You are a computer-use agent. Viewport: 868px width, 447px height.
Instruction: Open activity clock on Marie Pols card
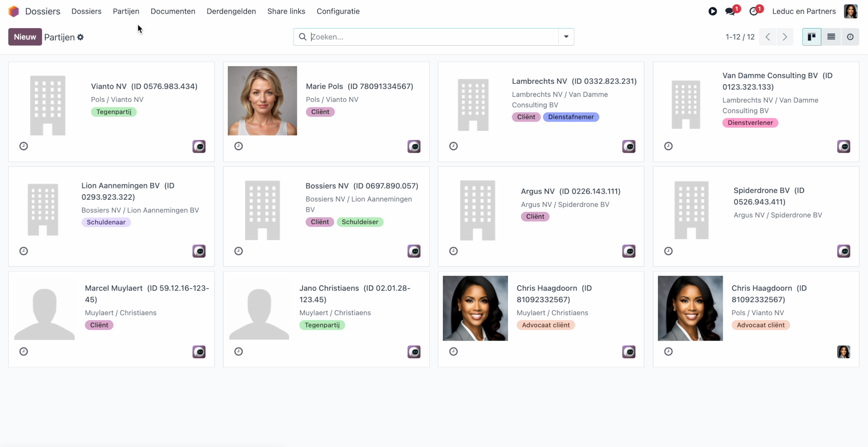coord(239,146)
